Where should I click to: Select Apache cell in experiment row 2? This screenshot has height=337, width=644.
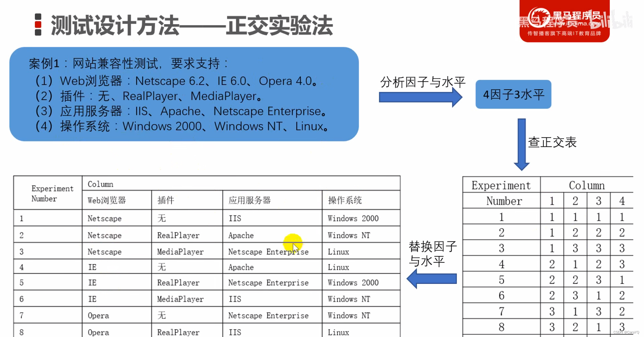coord(272,235)
